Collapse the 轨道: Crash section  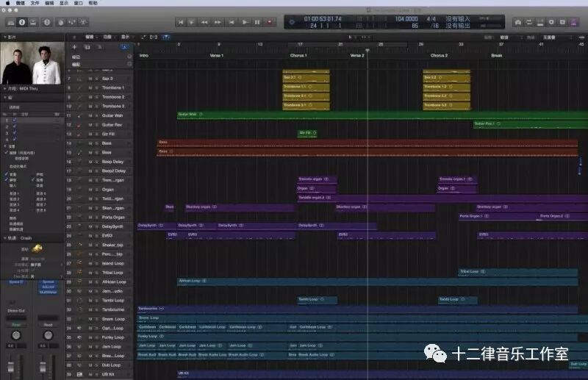[5, 238]
